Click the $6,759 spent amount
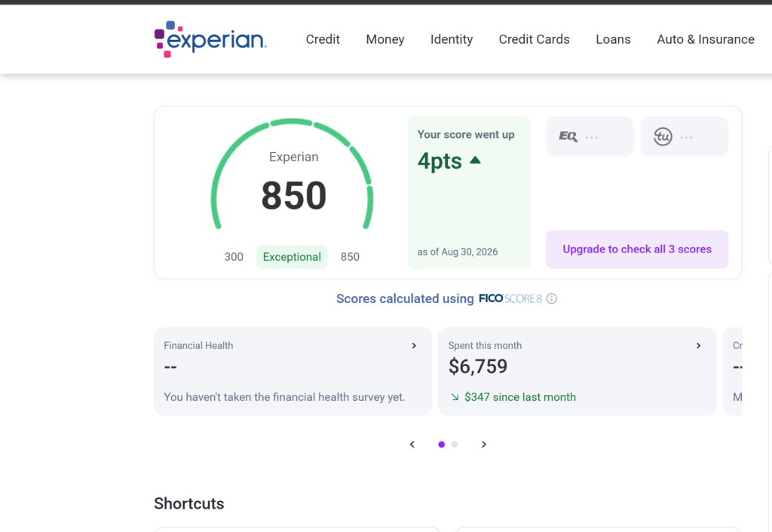 point(477,366)
